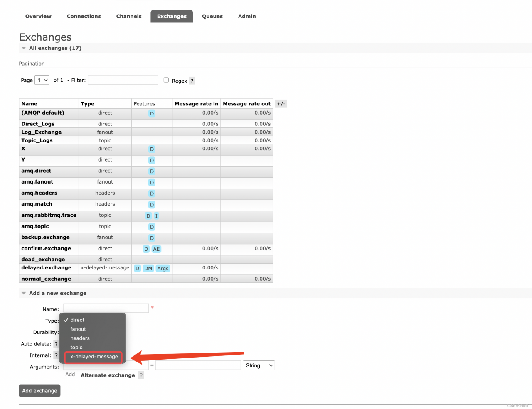Pick x-delayed-message in the Type dropdown list
Image resolution: width=532 pixels, height=409 pixels.
point(94,357)
